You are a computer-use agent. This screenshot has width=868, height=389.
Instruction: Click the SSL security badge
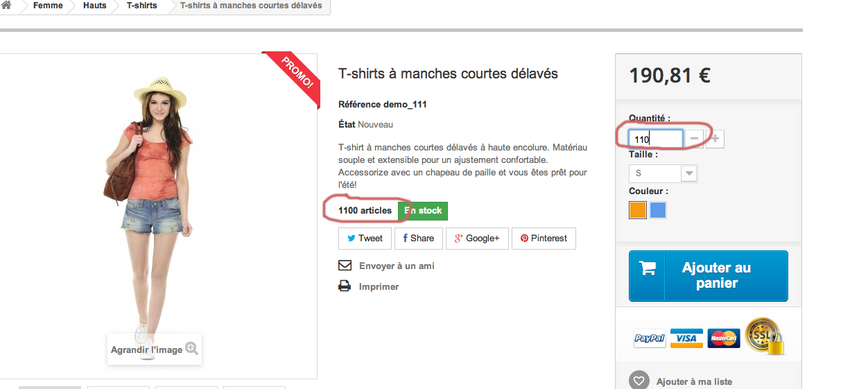pyautogui.click(x=765, y=336)
